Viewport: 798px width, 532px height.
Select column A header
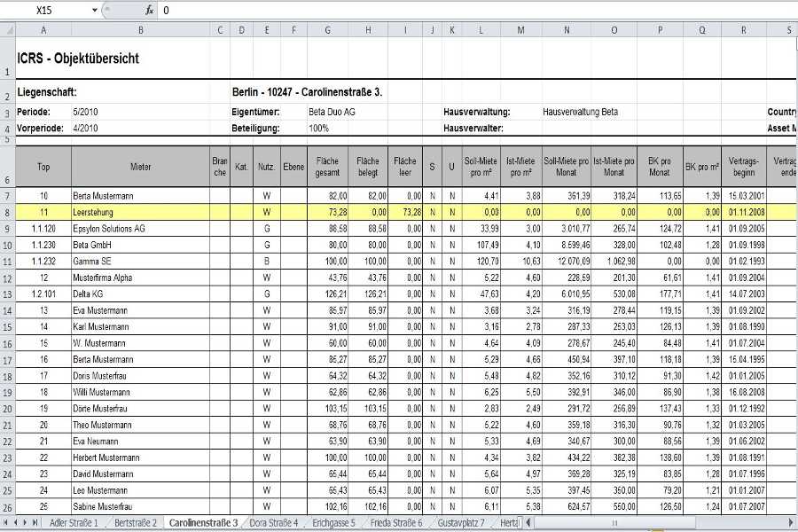pos(43,30)
